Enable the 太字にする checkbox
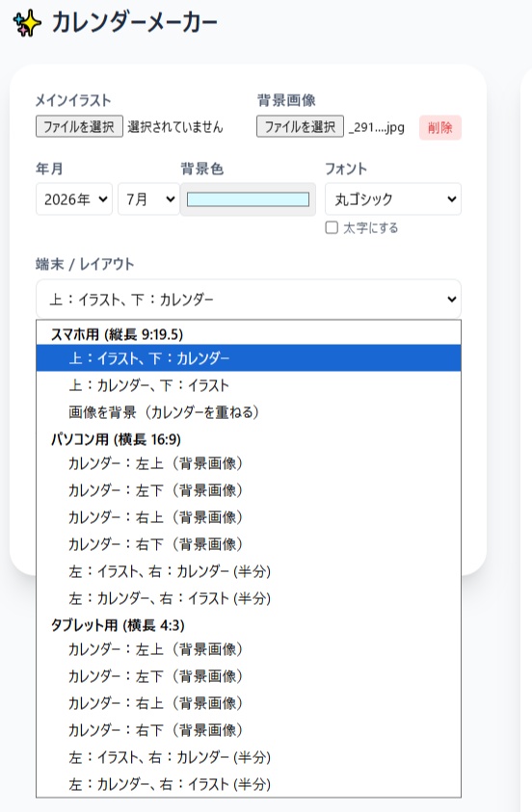The image size is (532, 812). click(x=332, y=227)
